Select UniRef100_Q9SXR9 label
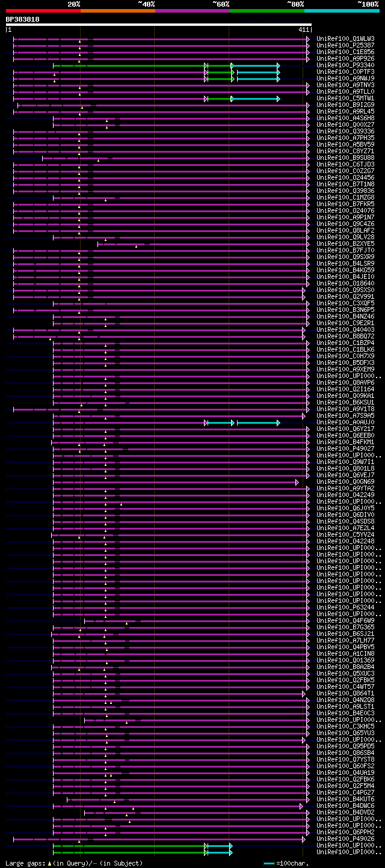The height and width of the screenshot is (868, 385). (x=345, y=257)
